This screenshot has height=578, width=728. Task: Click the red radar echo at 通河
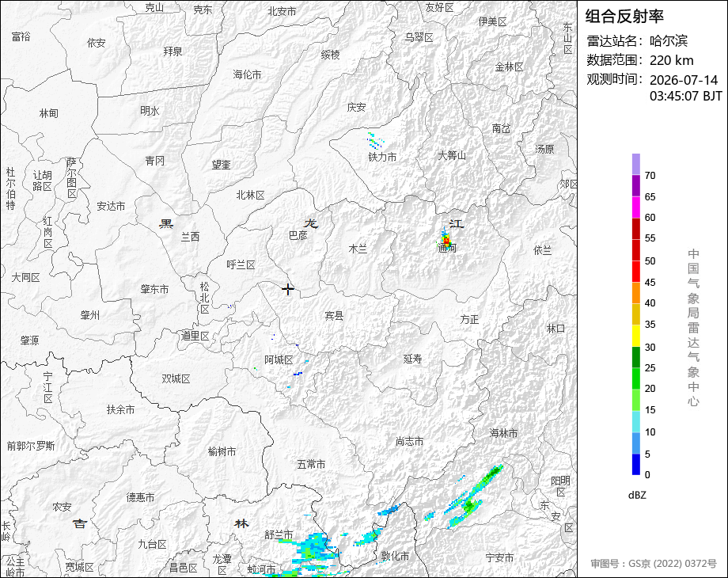446,240
